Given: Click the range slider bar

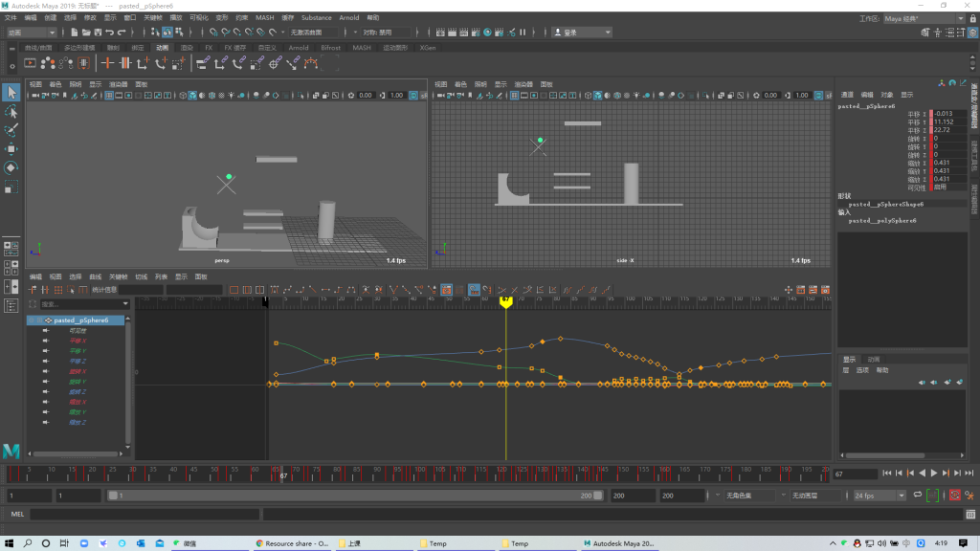Looking at the screenshot, I should pyautogui.click(x=355, y=496).
